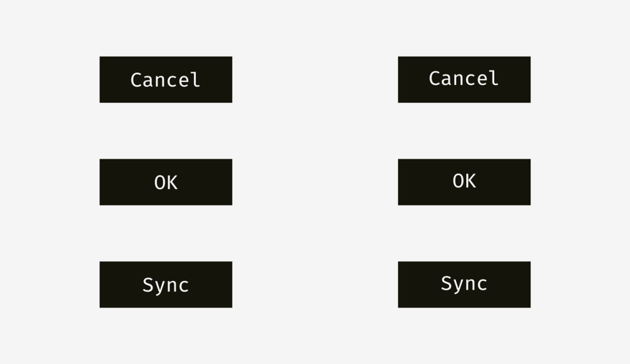630x364 pixels.
Task: Click the OK button in the left column
Action: [x=166, y=182]
